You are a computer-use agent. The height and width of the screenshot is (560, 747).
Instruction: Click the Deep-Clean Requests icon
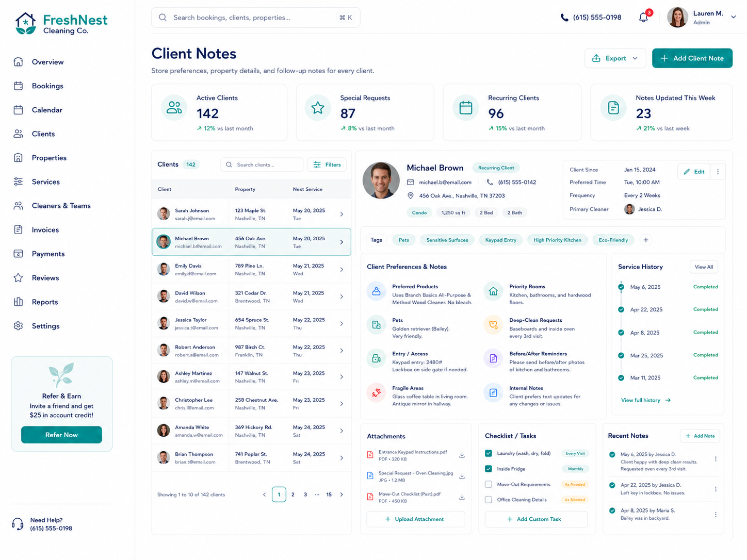[493, 325]
